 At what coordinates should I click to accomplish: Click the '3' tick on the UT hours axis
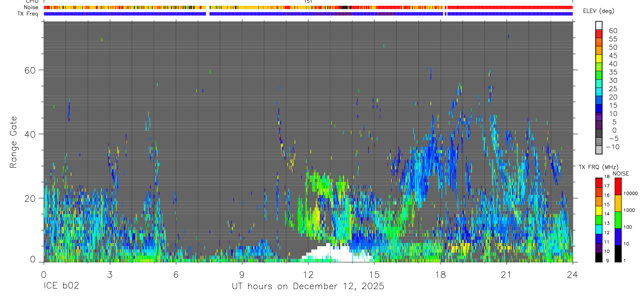coord(110,274)
